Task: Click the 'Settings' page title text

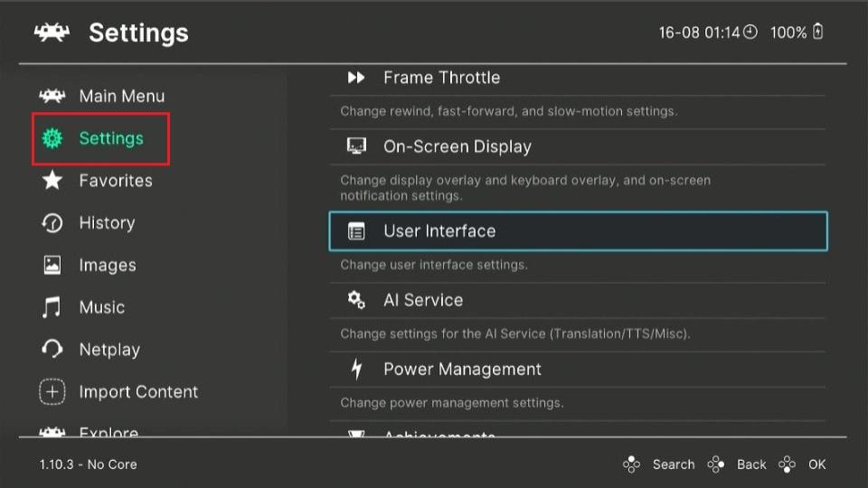Action: tap(138, 33)
